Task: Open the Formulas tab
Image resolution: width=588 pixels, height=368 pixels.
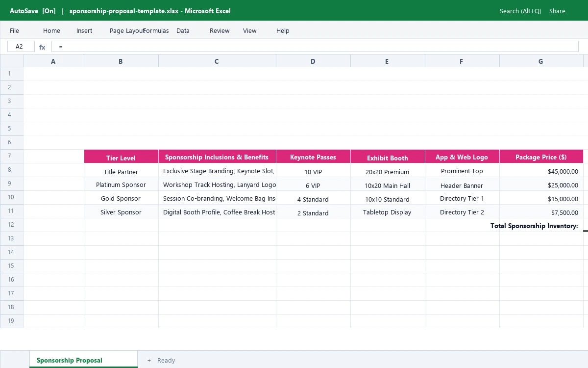Action: [156, 30]
